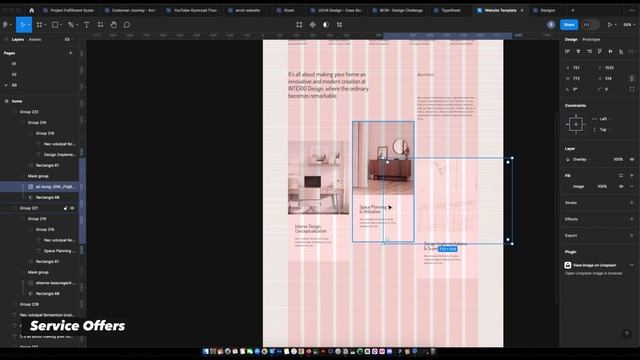Open the Help question mark button
Viewport: 640px width, 360px height.
[x=627, y=334]
